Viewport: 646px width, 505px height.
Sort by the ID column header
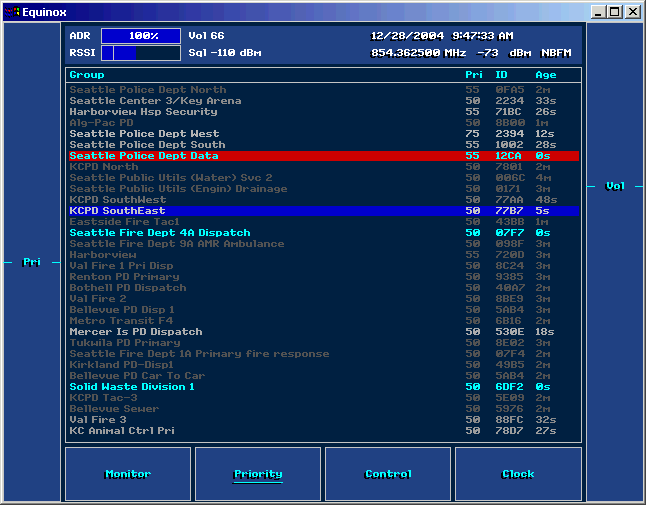pos(501,75)
